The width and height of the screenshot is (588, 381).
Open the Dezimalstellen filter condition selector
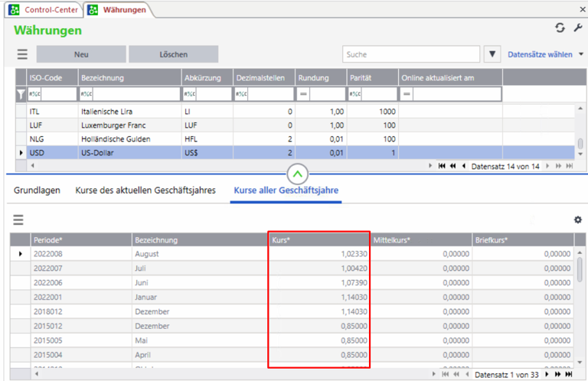(241, 94)
